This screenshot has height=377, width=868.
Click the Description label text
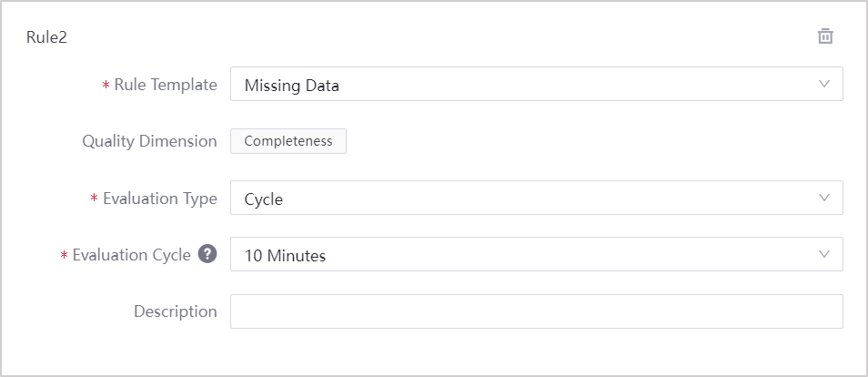click(x=175, y=311)
